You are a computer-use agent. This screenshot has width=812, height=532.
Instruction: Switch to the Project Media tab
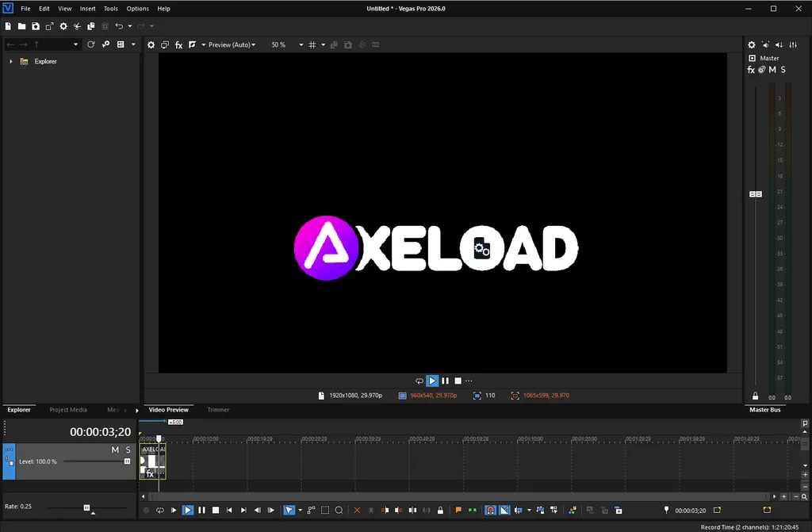(68, 410)
